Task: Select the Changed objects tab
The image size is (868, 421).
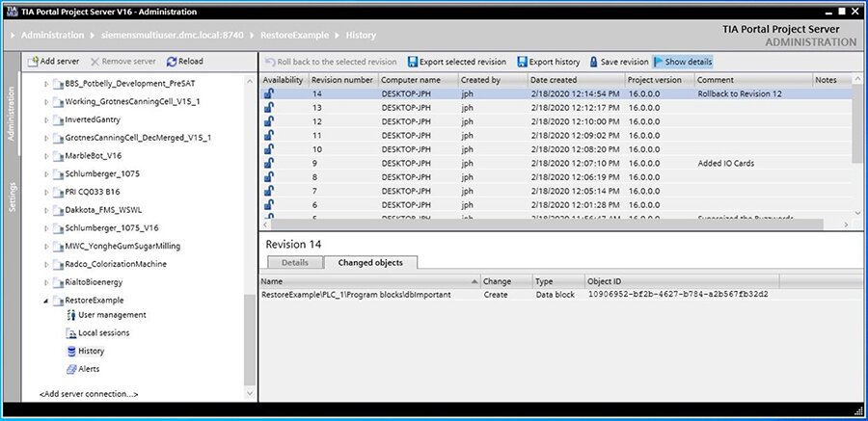Action: pos(370,263)
